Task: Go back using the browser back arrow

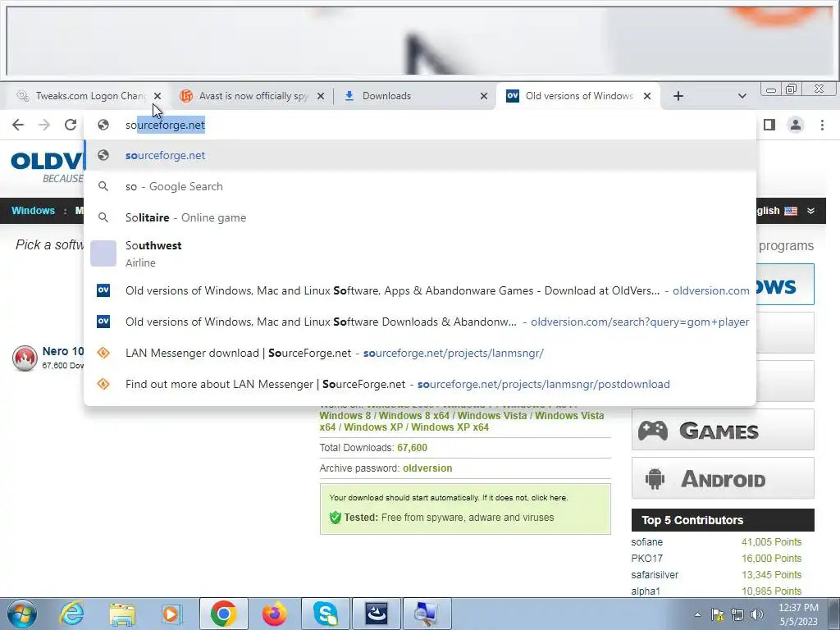Action: click(x=18, y=125)
